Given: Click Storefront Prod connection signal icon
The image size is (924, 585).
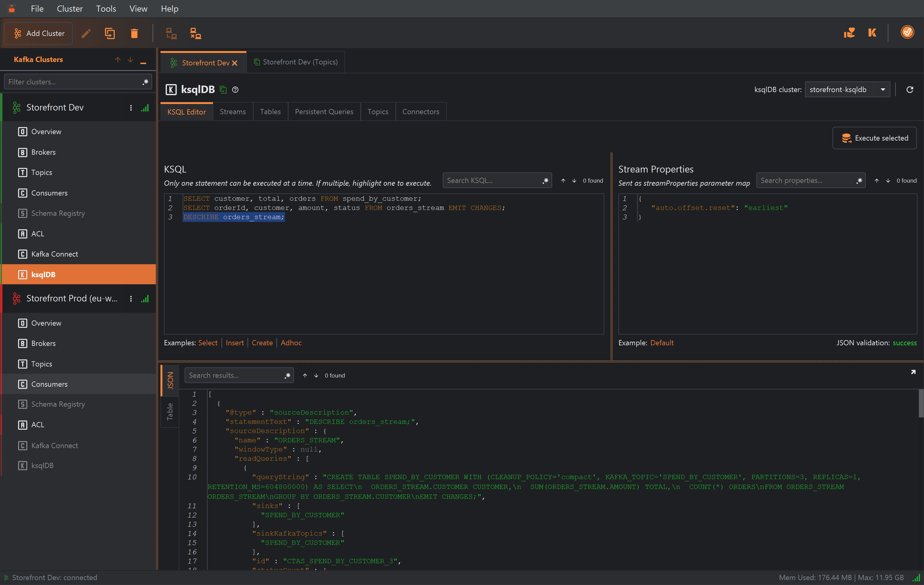Looking at the screenshot, I should click(x=145, y=299).
